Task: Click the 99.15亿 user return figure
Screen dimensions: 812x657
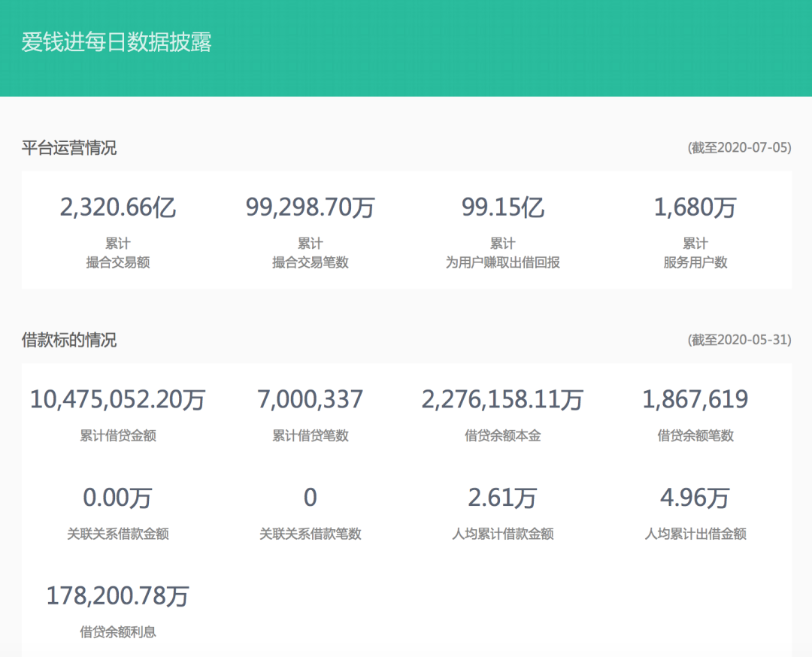Action: [502, 207]
